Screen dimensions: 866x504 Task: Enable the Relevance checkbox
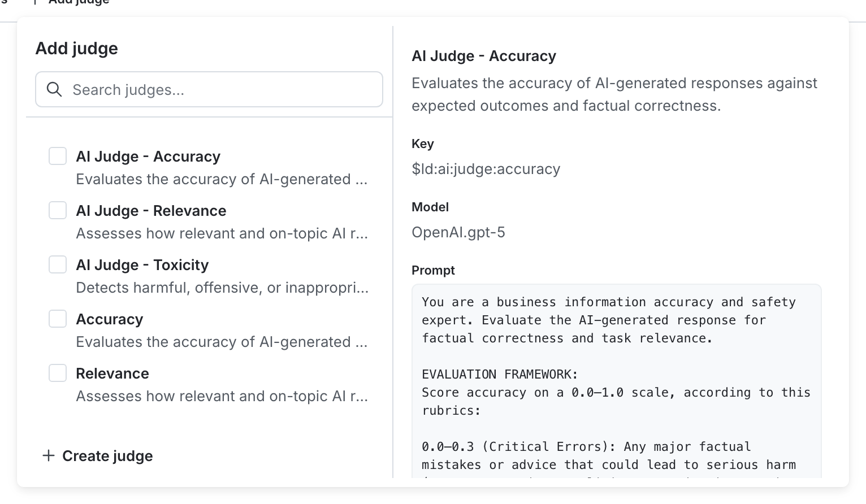(x=57, y=372)
